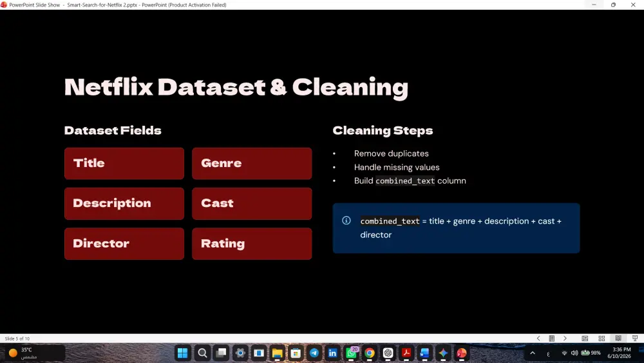Open clock and calendar 3:36 PM
This screenshot has width=644, height=363.
tap(619, 353)
